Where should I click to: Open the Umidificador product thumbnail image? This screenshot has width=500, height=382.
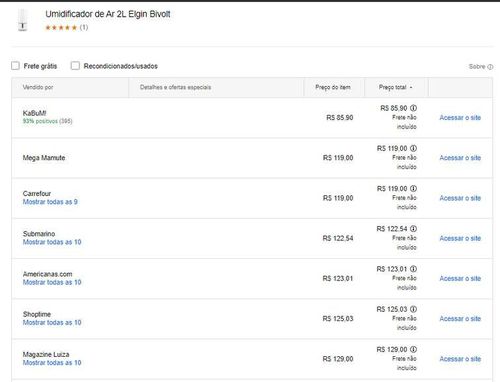pos(22,20)
